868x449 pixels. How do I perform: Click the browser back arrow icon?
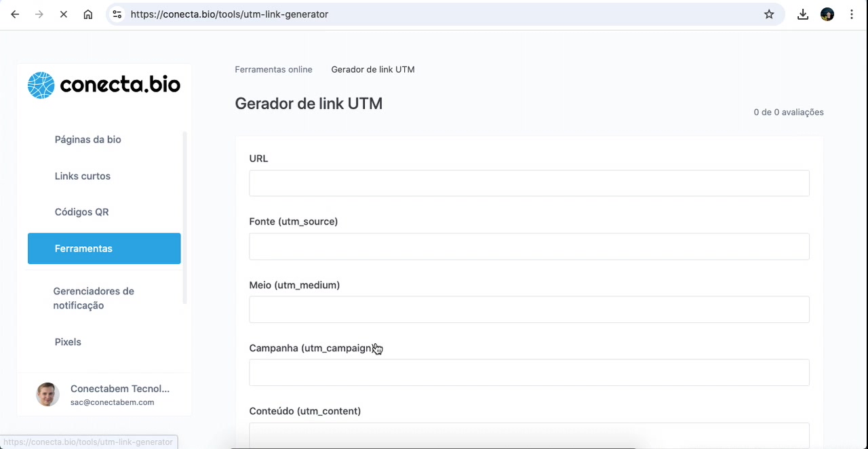(x=15, y=14)
